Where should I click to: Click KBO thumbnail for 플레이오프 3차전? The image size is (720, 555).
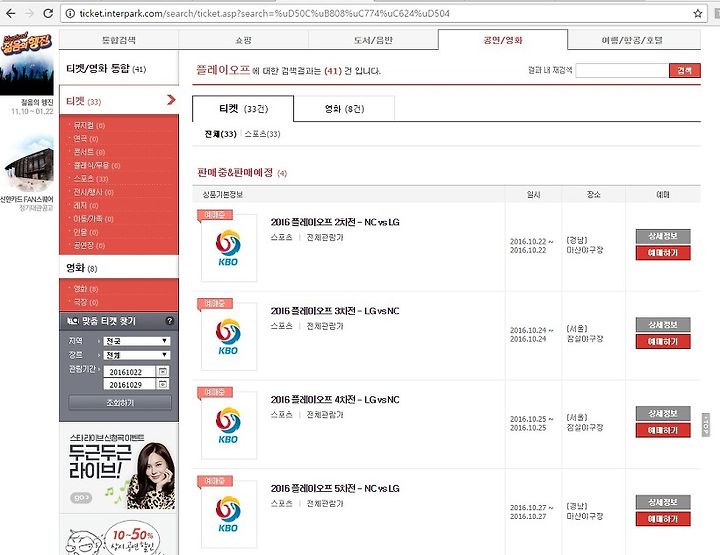[229, 336]
